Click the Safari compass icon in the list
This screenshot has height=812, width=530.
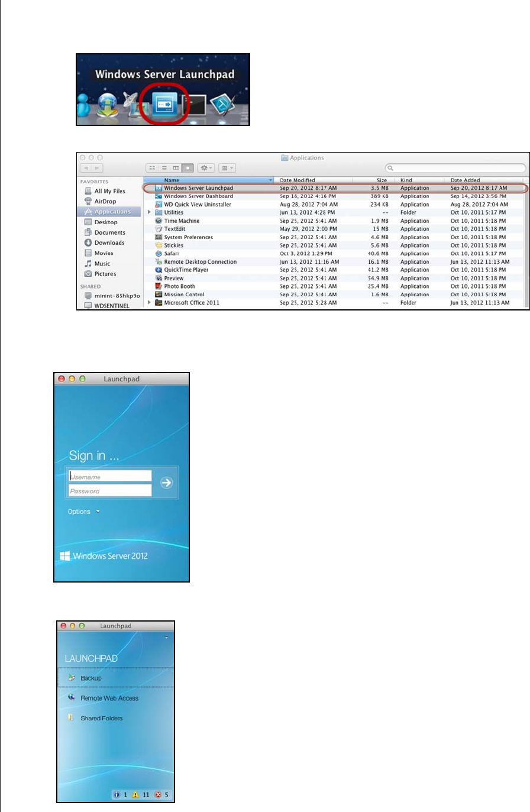pyautogui.click(x=159, y=254)
